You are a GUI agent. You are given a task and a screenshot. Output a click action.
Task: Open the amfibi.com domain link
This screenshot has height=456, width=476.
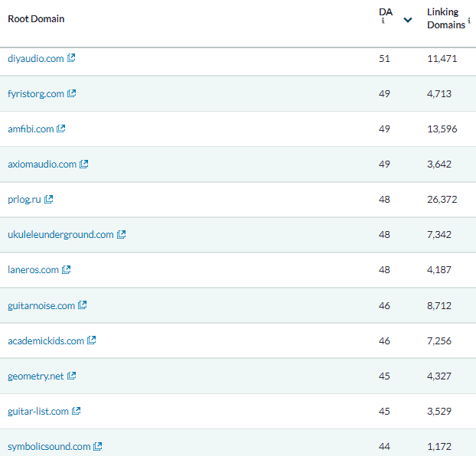(31, 129)
